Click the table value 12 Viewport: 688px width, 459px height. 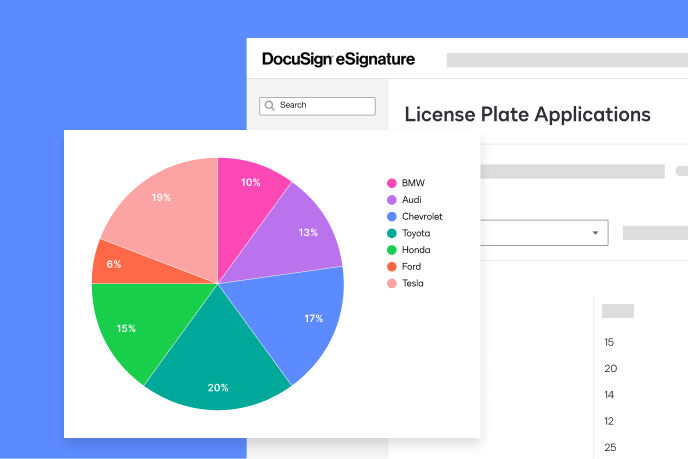609,421
